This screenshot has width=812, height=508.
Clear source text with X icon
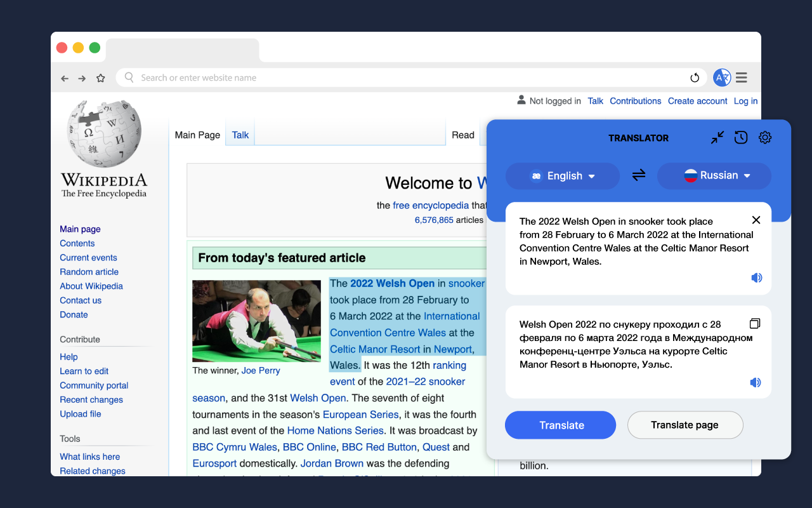pyautogui.click(x=756, y=220)
